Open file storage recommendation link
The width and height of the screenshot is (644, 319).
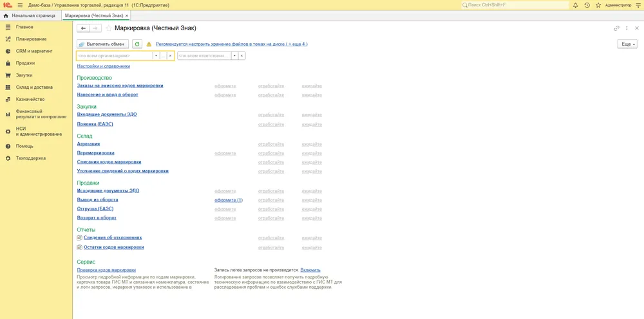232,44
